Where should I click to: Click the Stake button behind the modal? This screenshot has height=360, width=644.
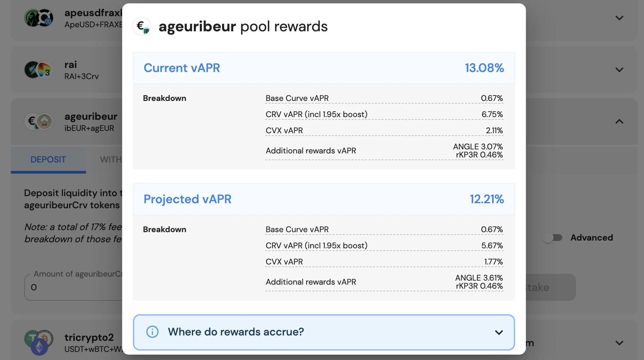(x=550, y=287)
